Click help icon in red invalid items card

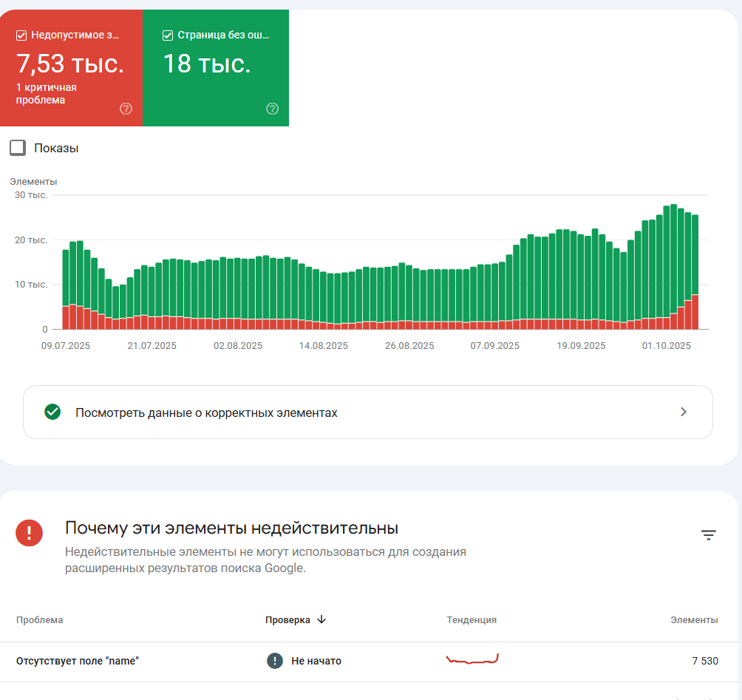pyautogui.click(x=126, y=109)
